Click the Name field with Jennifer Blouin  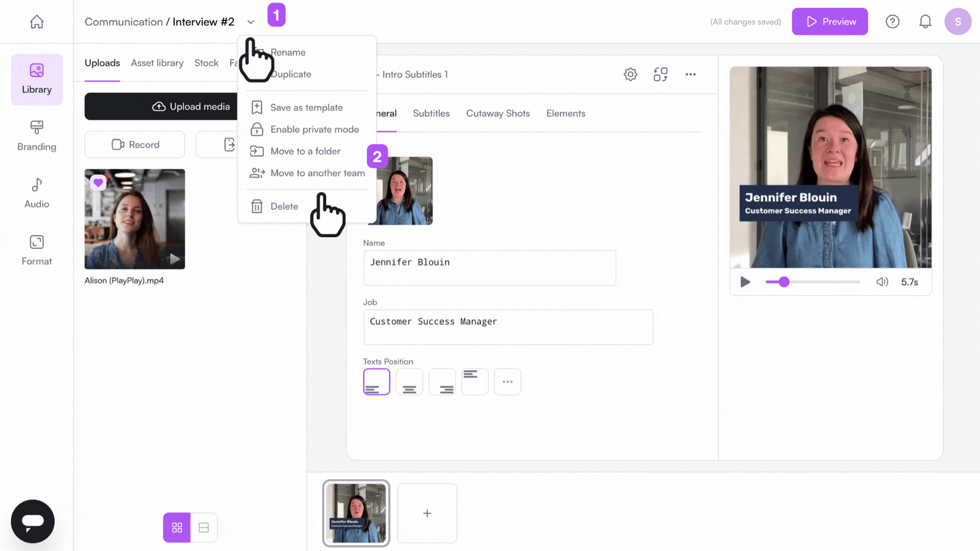pyautogui.click(x=490, y=268)
